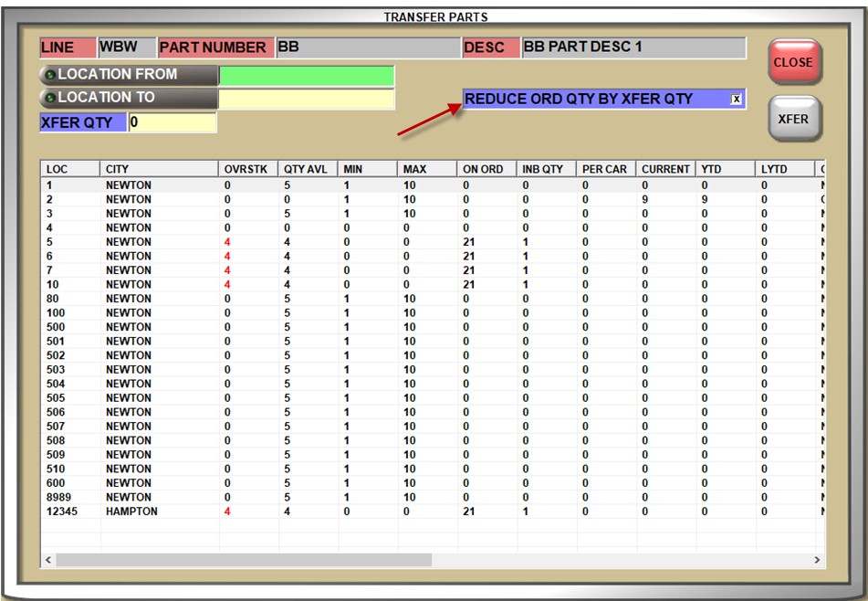This screenshot has width=868, height=601.
Task: Click the CITY column header
Action: pyautogui.click(x=159, y=169)
